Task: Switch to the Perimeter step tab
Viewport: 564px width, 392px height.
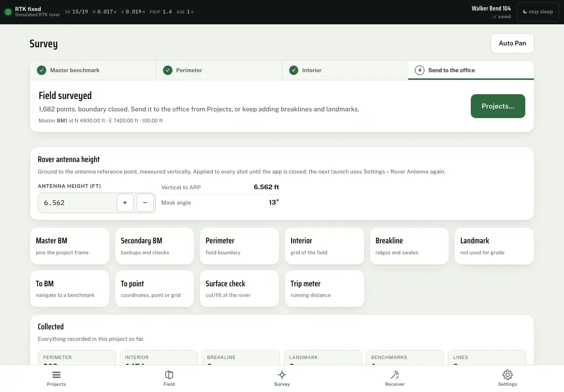Action: (x=219, y=70)
